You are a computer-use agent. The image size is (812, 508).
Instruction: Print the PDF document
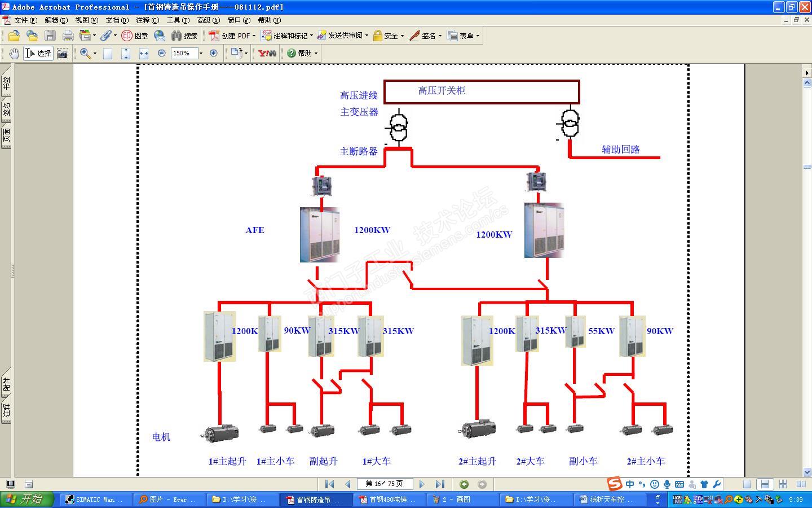click(x=68, y=36)
